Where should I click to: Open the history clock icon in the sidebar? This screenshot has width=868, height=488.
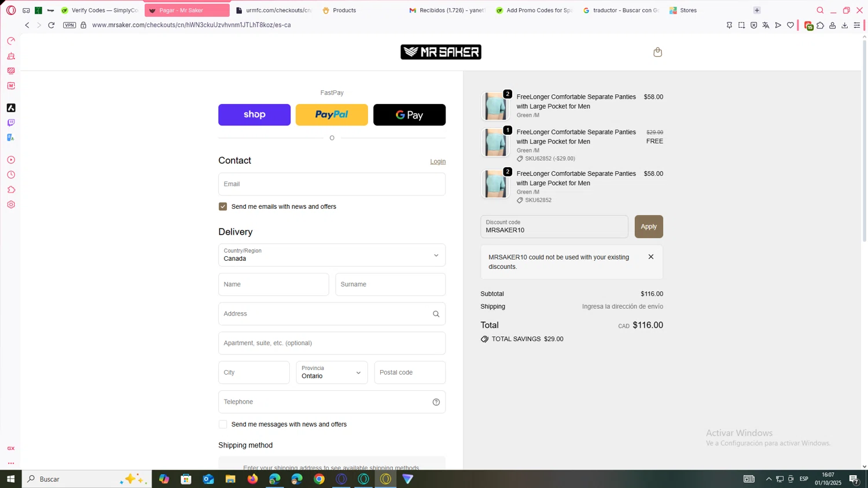tap(11, 175)
